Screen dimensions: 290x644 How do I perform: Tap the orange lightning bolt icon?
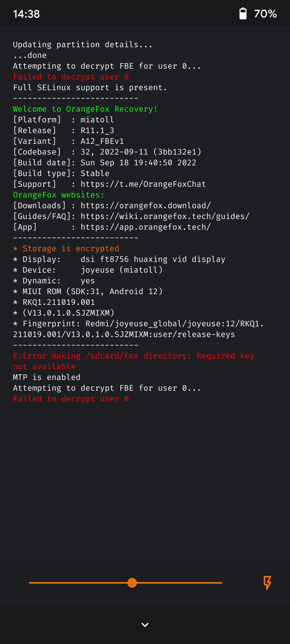point(267,583)
